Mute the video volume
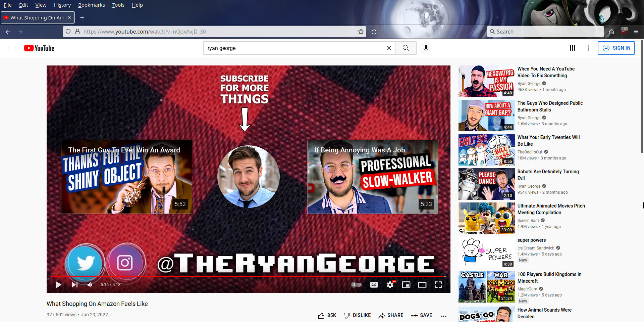644x322 pixels. (x=90, y=285)
